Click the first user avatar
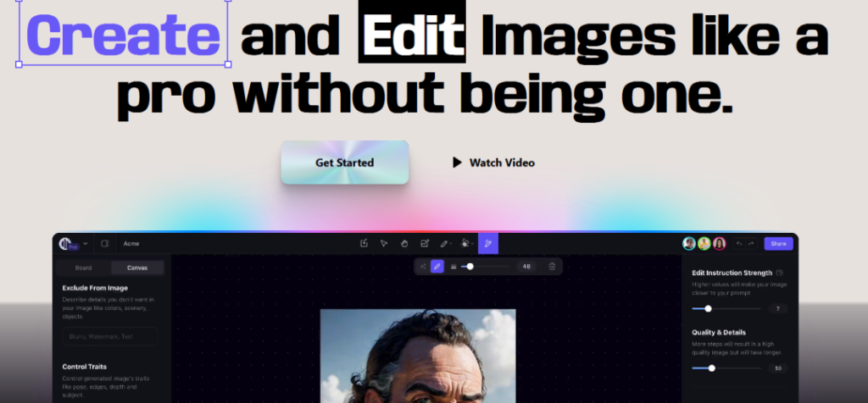Screen dimensions: 868x403 click(688, 244)
